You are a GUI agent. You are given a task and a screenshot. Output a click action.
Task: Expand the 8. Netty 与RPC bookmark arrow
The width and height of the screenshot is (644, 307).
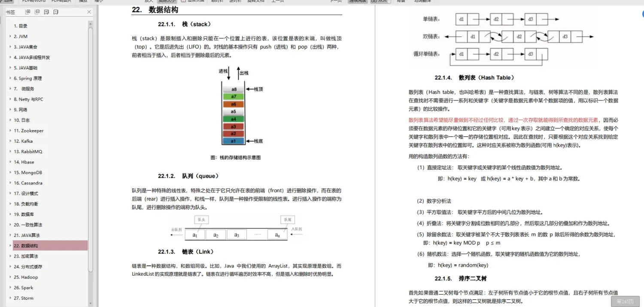[x=10, y=99]
